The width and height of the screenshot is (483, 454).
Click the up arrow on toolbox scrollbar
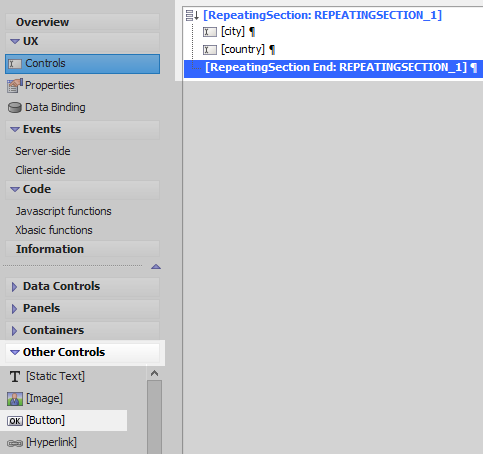154,373
